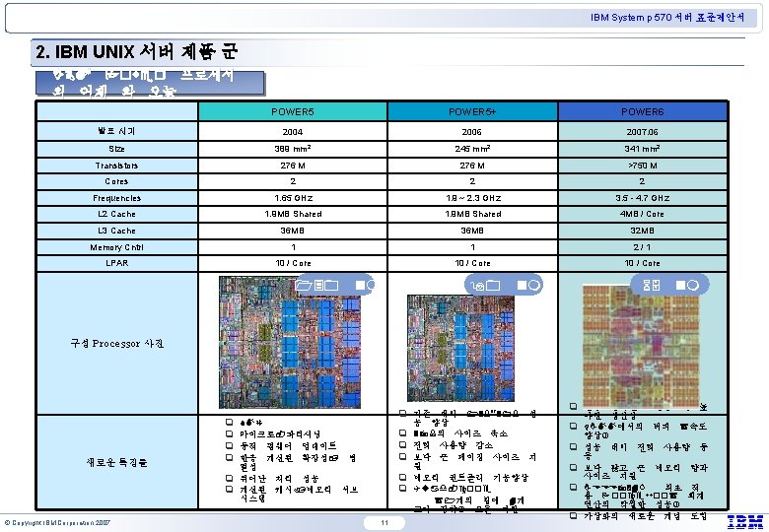Viewport: 769px width, 532px height.
Task: Click the '3.5 - 4.7 GHz' frequency cell
Action: pyautogui.click(x=643, y=198)
